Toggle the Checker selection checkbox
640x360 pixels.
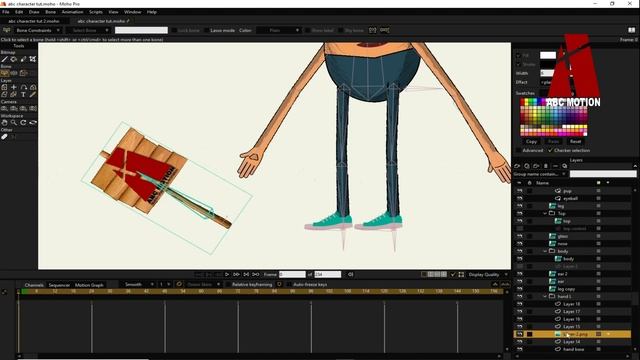[x=550, y=151]
